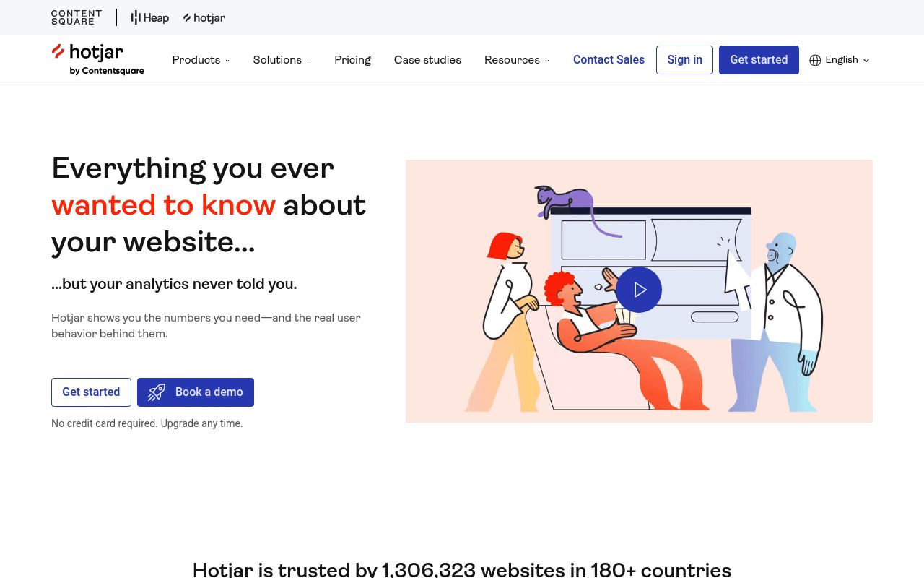Screen dimensions: 924x578
Task: Expand the Resources menu
Action: coord(517,60)
